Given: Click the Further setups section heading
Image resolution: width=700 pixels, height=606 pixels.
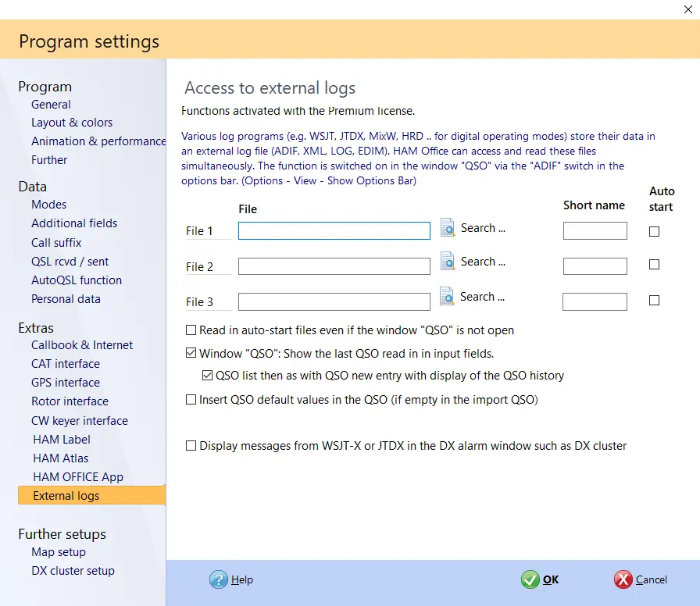Looking at the screenshot, I should pos(62,534).
